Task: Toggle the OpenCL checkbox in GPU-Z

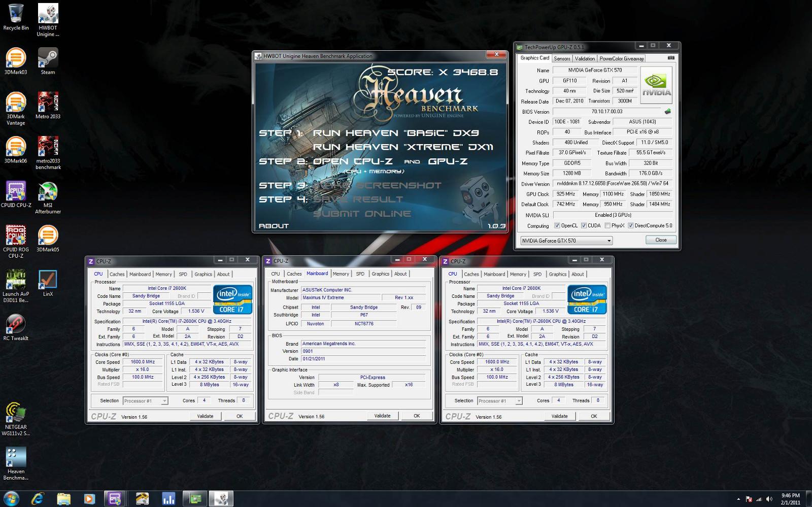Action: coord(557,226)
